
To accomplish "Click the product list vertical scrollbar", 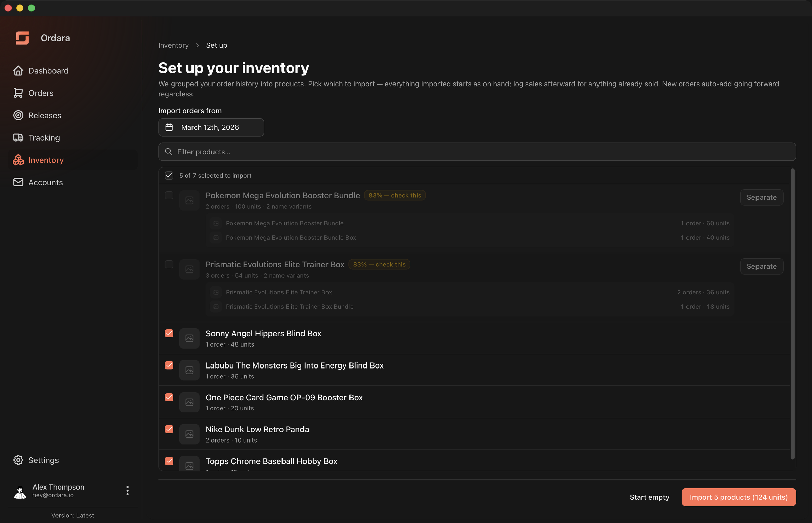I will click(x=792, y=314).
